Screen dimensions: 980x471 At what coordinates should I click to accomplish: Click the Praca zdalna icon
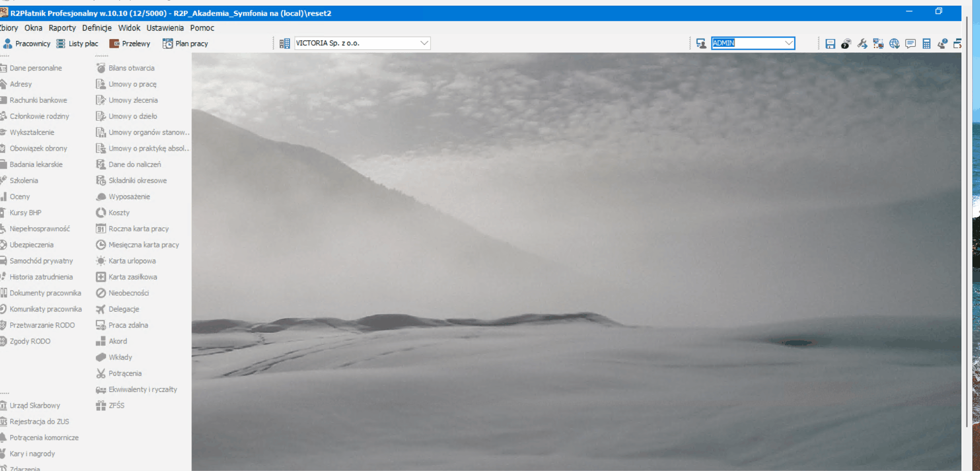(101, 325)
